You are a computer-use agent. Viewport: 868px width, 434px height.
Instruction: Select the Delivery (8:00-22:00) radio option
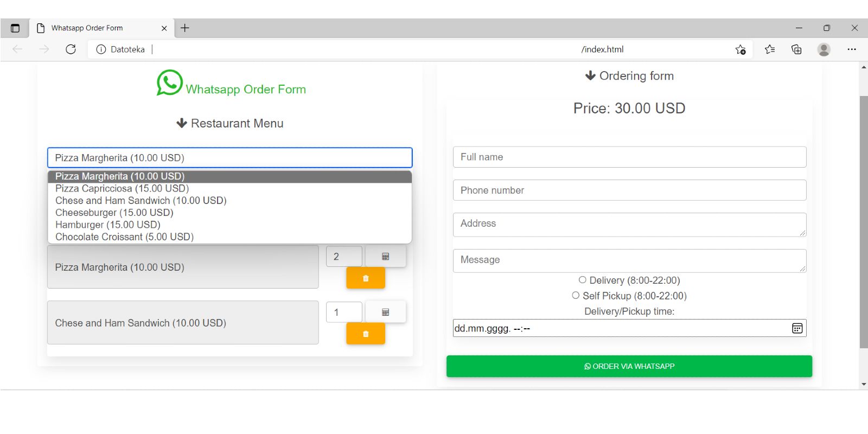(583, 280)
